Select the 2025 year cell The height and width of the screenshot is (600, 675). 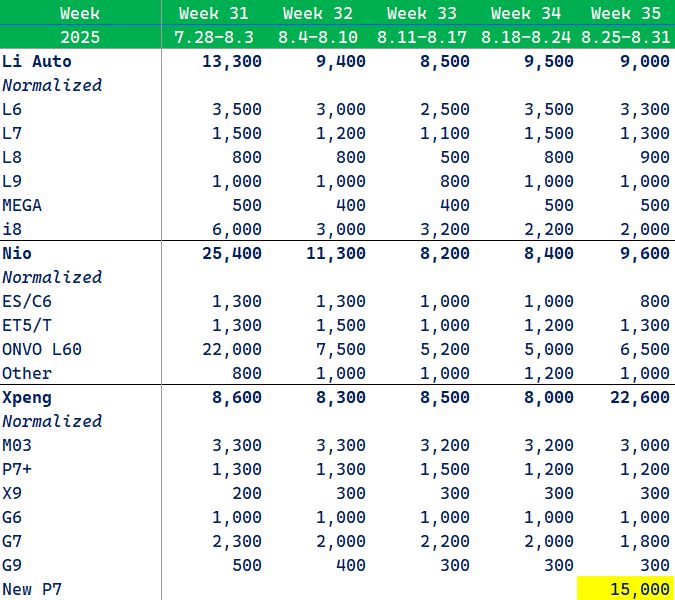[x=80, y=37]
